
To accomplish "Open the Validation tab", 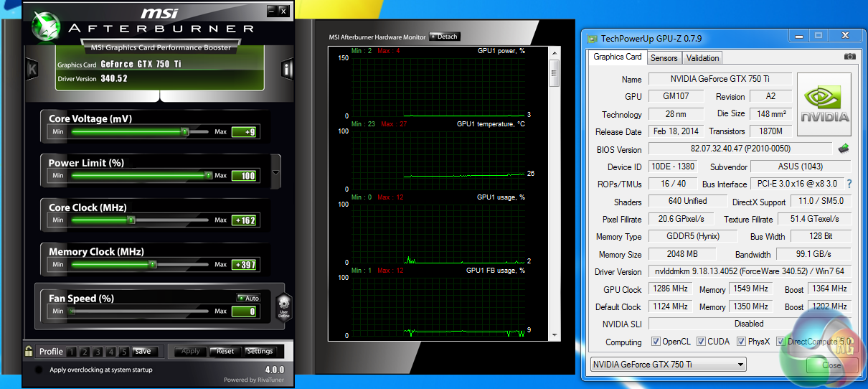I will coord(702,58).
